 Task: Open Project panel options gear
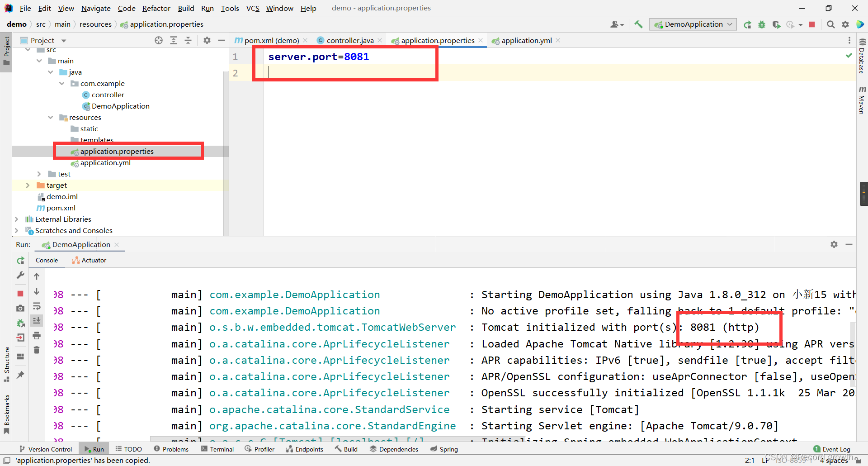pos(207,40)
